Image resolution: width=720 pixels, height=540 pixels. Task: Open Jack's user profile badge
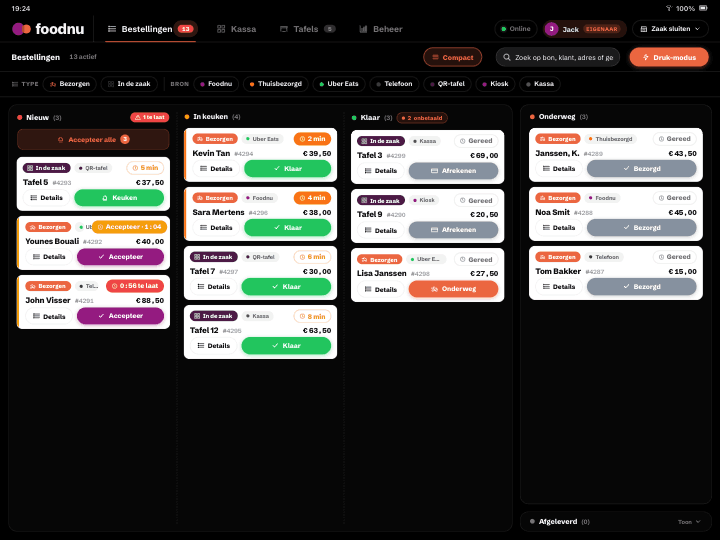(x=584, y=29)
